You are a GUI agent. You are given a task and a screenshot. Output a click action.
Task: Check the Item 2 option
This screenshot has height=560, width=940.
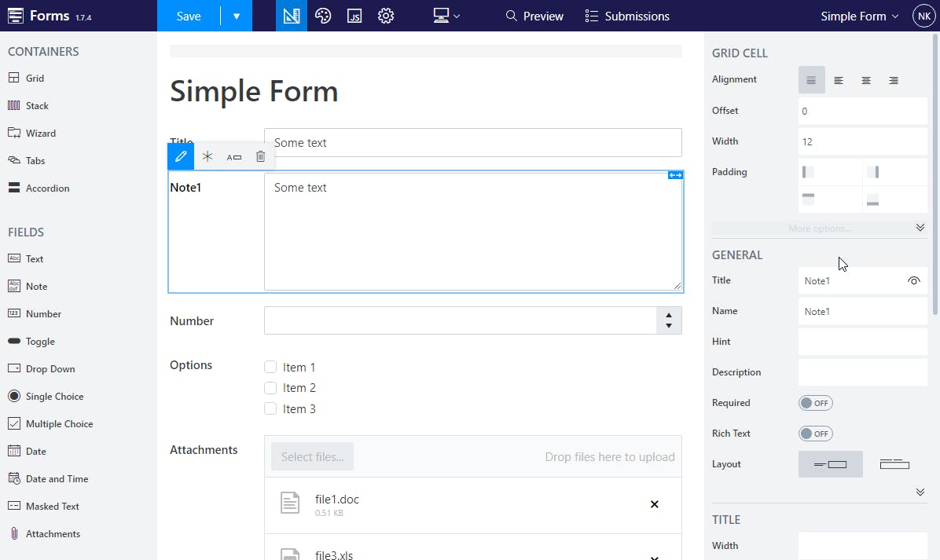point(269,387)
